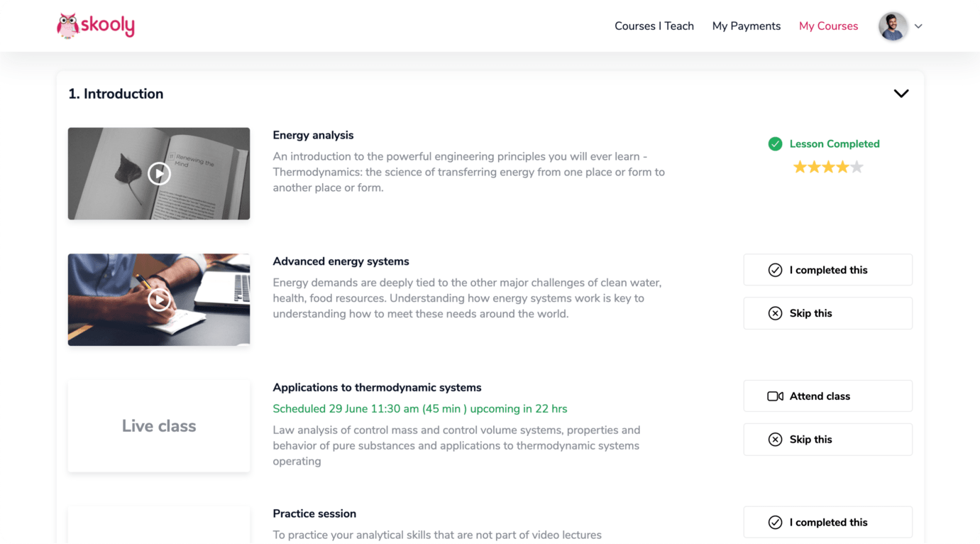Change the four-star lesson rating
980x544 pixels.
pyautogui.click(x=827, y=167)
